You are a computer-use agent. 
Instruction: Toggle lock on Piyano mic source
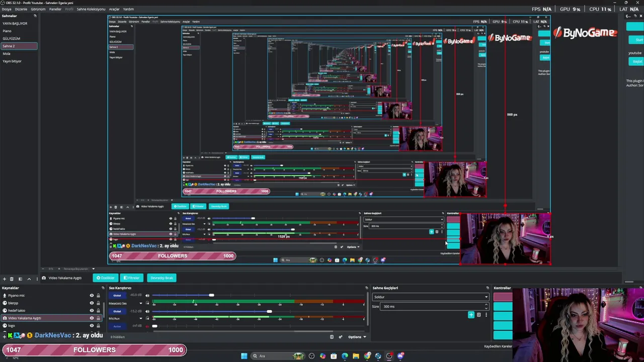98,296
